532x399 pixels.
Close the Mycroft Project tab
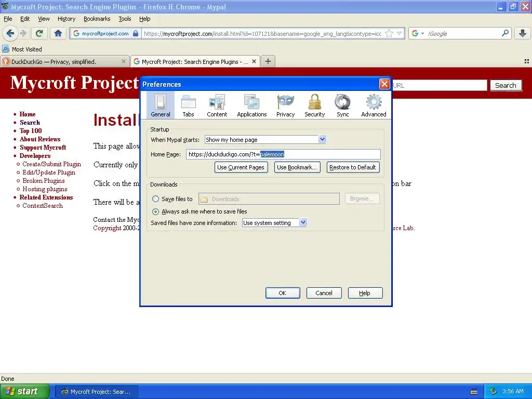(254, 61)
